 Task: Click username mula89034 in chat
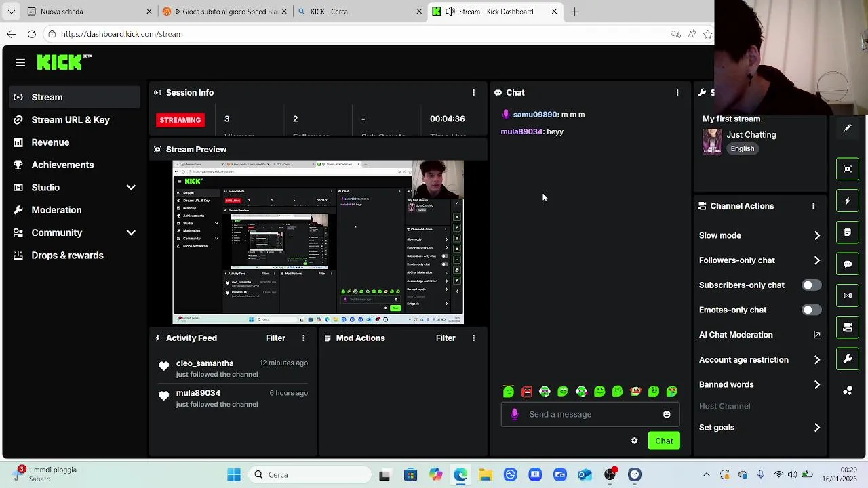pos(522,131)
